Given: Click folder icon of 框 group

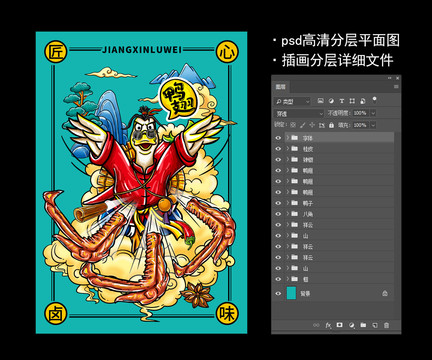Looking at the screenshot, I should coord(294,279).
